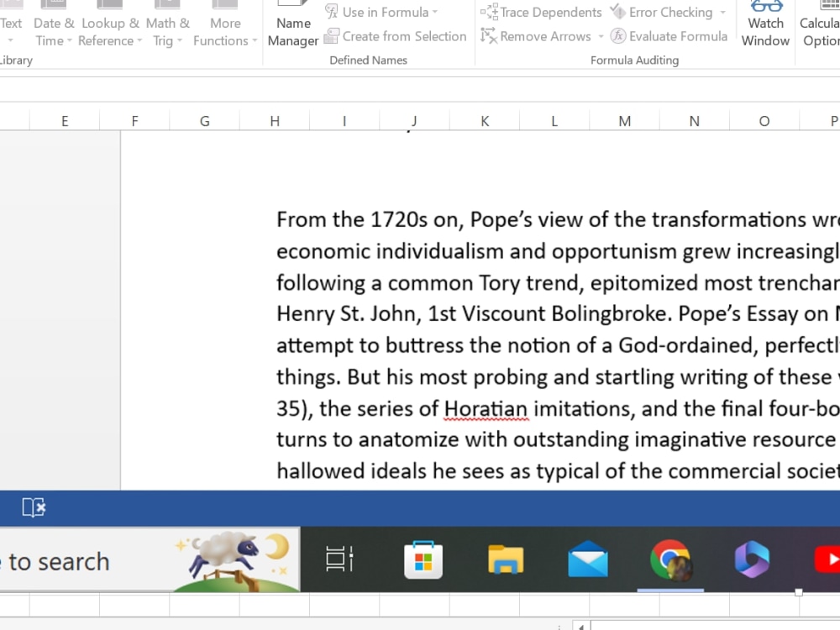840x630 pixels.
Task: Click the sheep search highlight image
Action: tap(236, 560)
